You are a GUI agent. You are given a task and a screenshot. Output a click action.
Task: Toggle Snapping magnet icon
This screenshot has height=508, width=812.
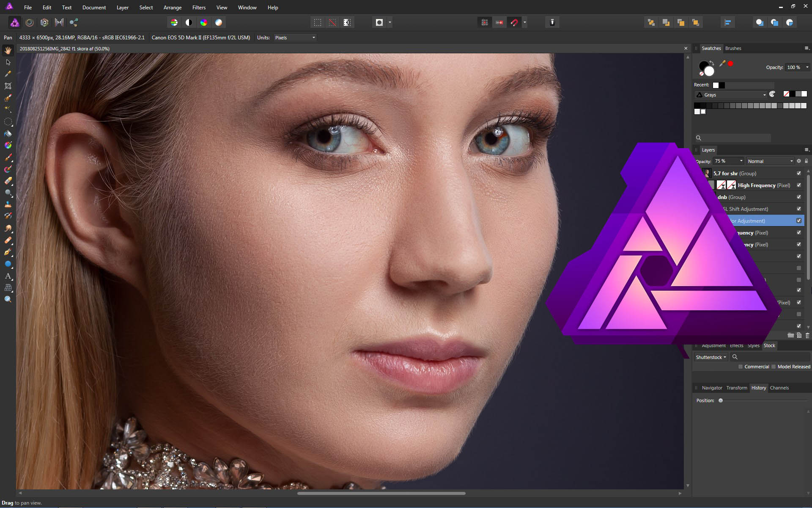[514, 22]
